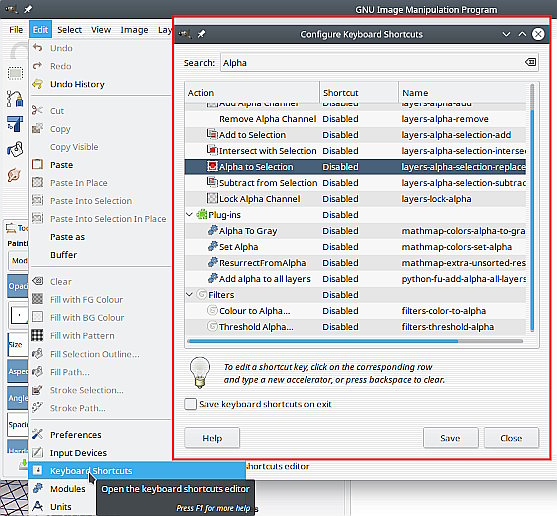Click the Copy icon in Edit menu
557x516 pixels.
(x=37, y=128)
